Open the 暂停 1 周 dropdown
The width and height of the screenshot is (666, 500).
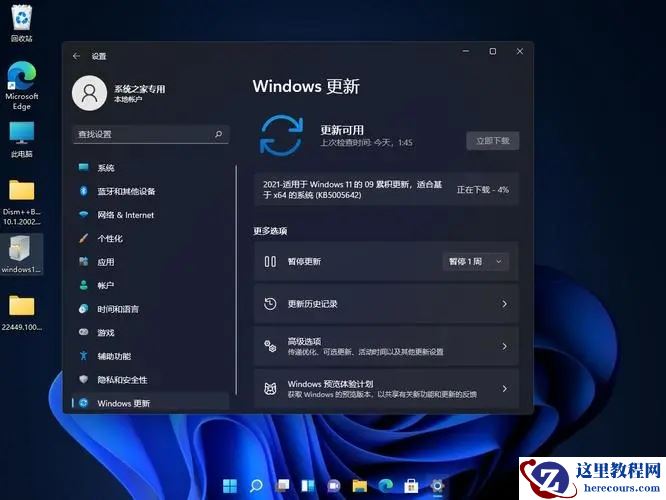pos(475,262)
